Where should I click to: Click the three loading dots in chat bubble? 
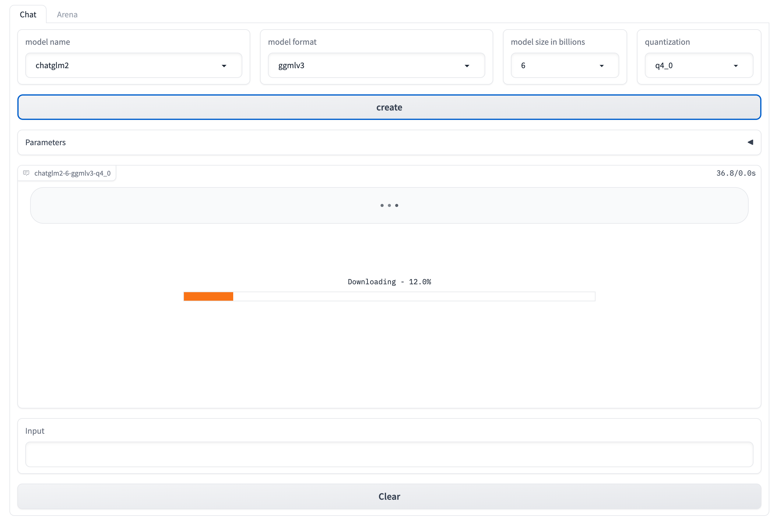(x=389, y=205)
